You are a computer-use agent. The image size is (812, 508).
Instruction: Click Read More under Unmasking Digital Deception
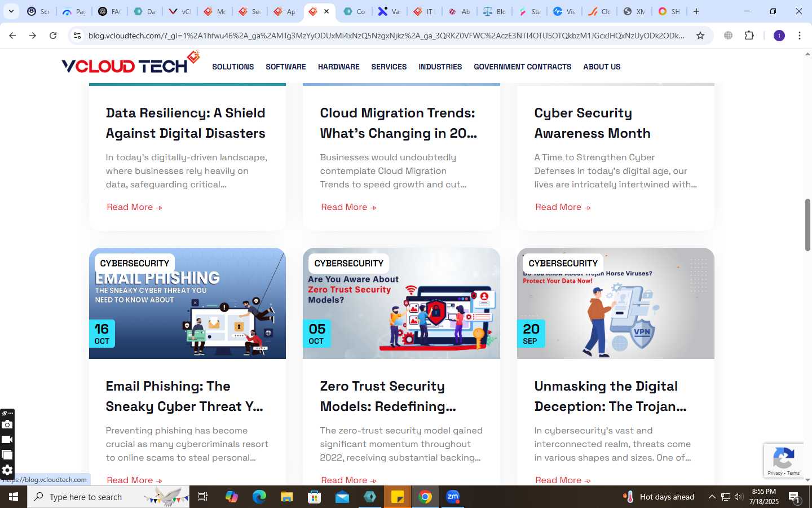(x=563, y=480)
